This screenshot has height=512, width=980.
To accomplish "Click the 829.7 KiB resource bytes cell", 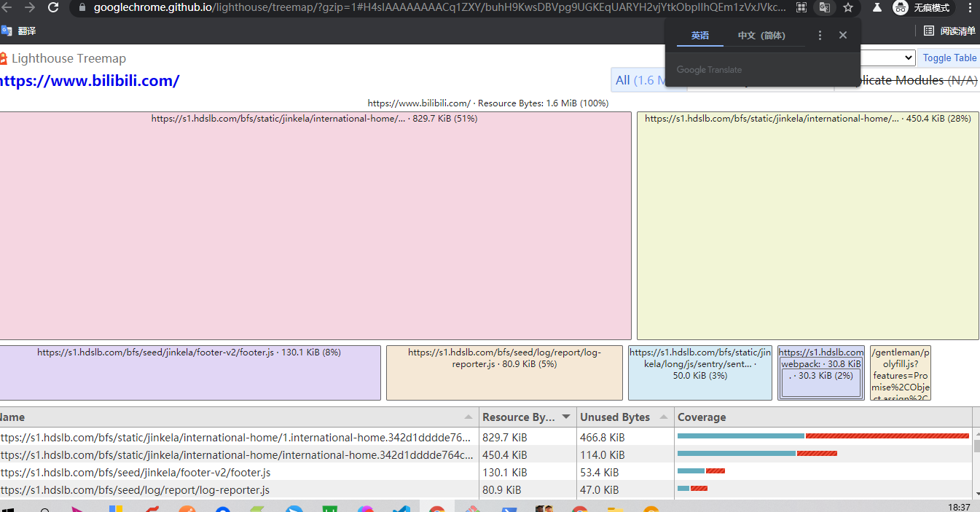I will coord(504,438).
